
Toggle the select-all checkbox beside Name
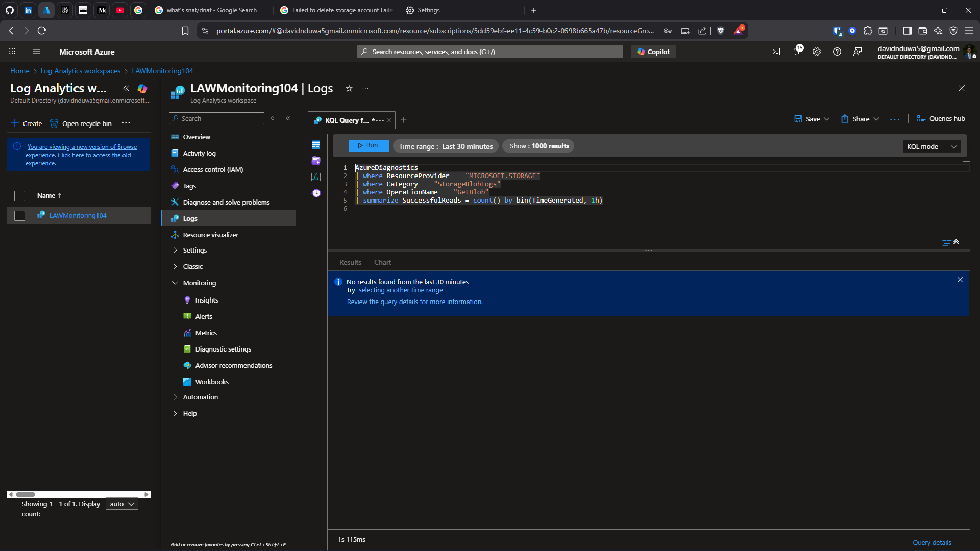click(19, 196)
